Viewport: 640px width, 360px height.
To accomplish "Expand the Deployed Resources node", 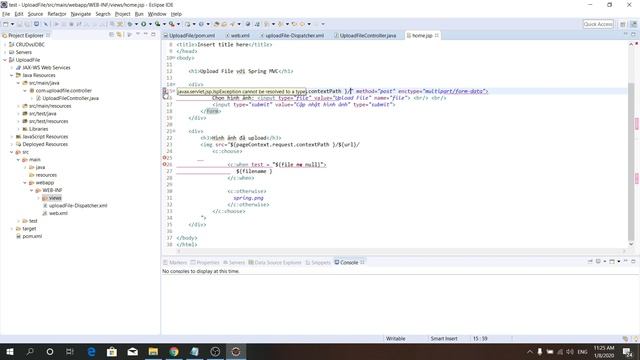I will click(x=11, y=144).
